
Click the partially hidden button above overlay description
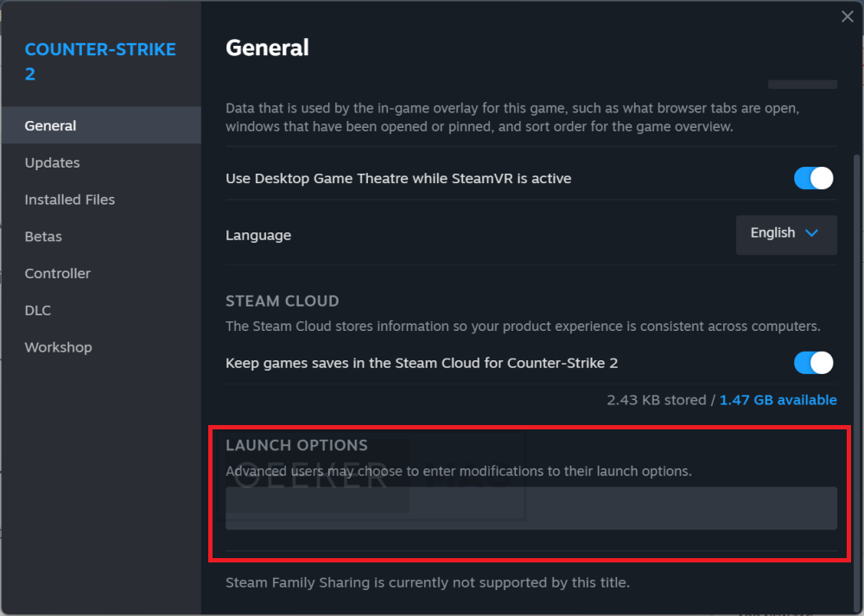(x=803, y=85)
